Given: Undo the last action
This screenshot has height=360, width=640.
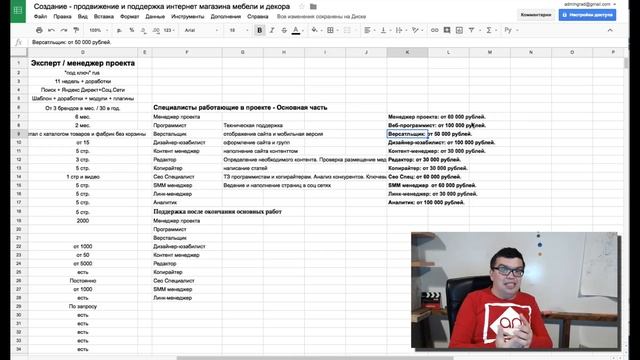Looking at the screenshot, I should [51, 30].
